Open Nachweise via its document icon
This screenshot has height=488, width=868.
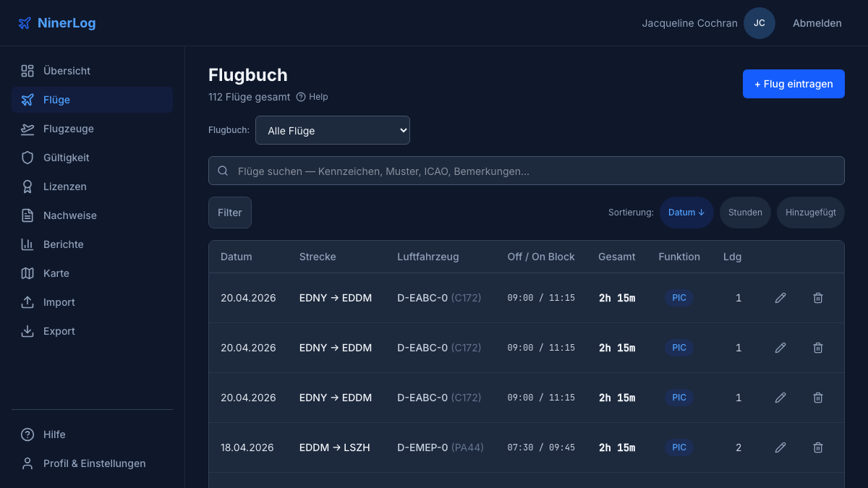(27, 215)
